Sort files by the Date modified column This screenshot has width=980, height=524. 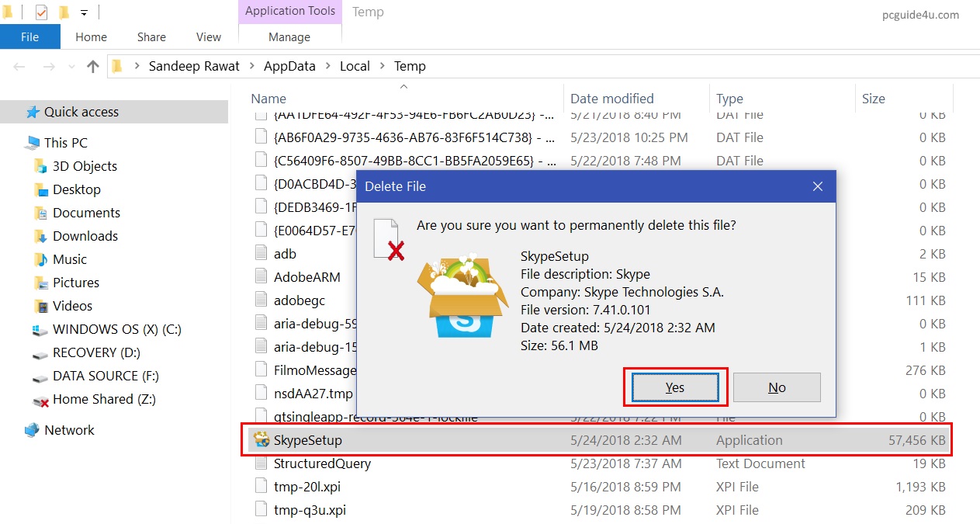point(611,99)
